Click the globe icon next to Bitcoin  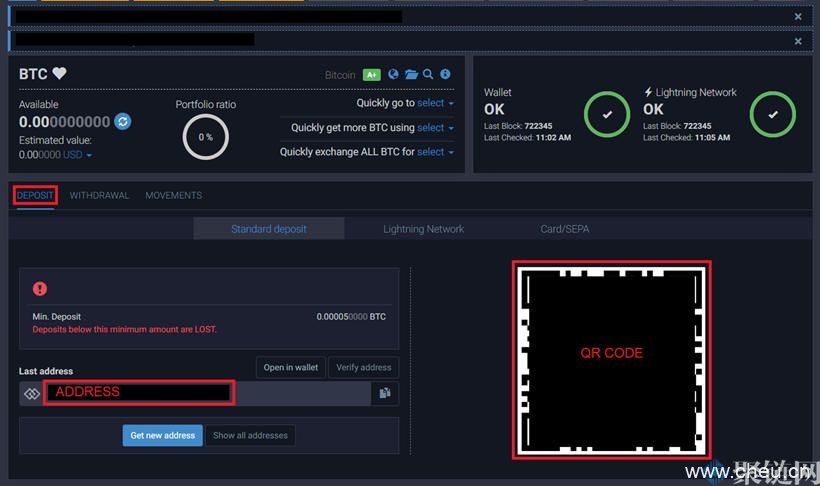[x=393, y=75]
